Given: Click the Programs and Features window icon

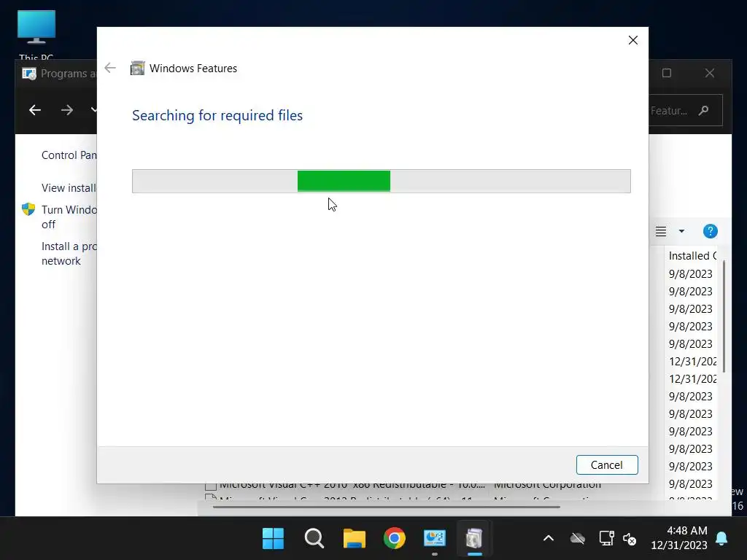Looking at the screenshot, I should click(x=29, y=74).
